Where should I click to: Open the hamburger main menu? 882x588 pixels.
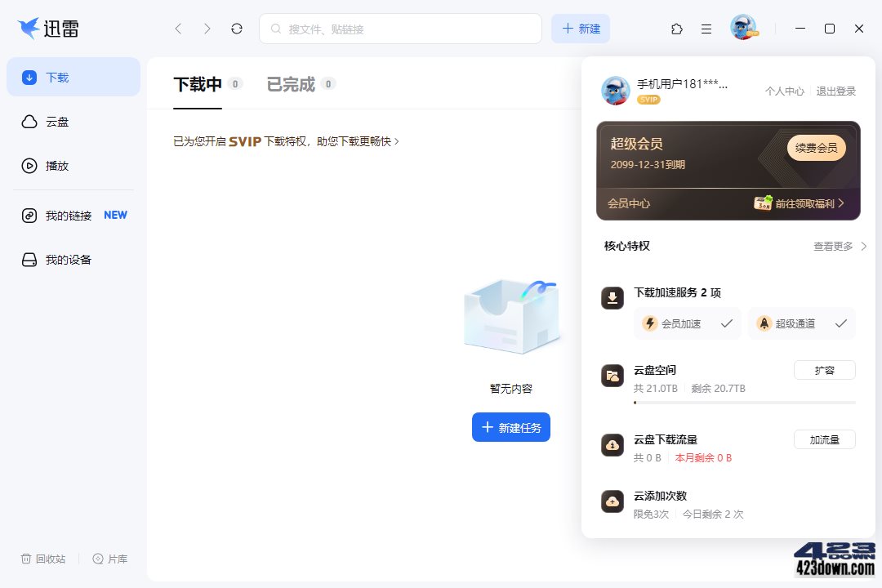click(706, 29)
